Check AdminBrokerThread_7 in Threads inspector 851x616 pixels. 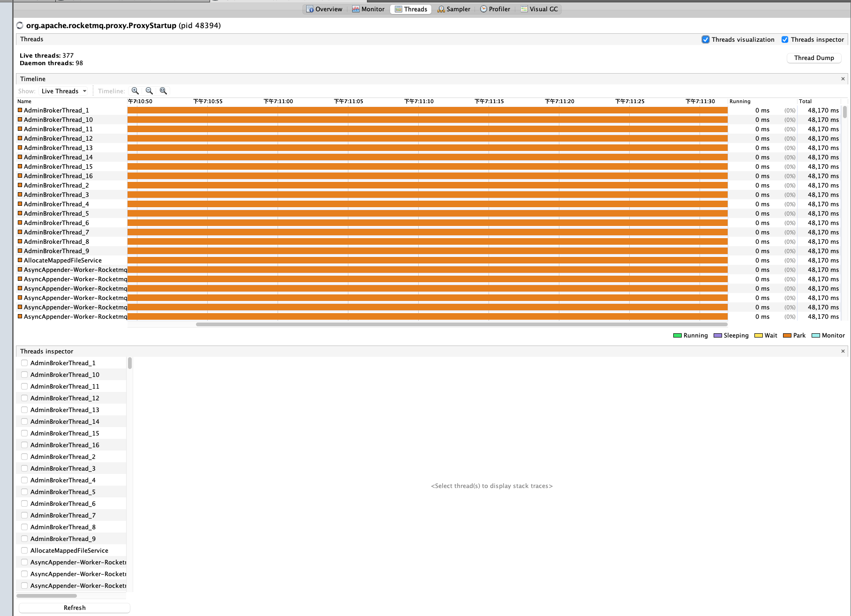tap(24, 515)
